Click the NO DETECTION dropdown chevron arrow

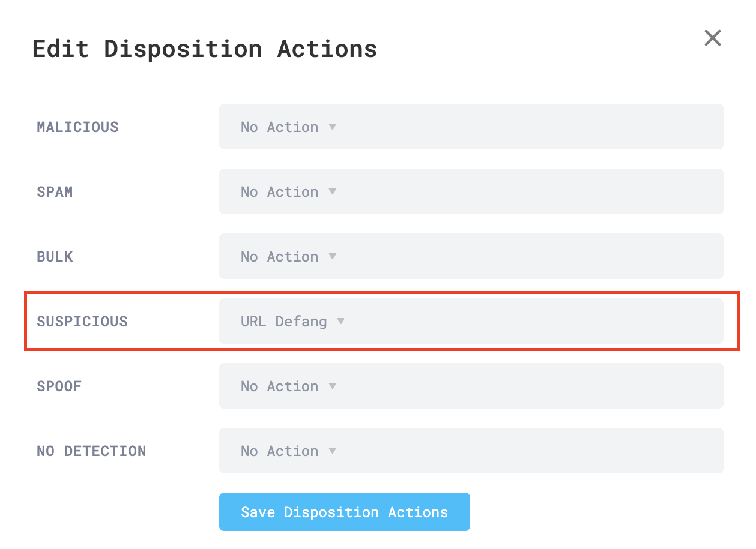click(333, 451)
